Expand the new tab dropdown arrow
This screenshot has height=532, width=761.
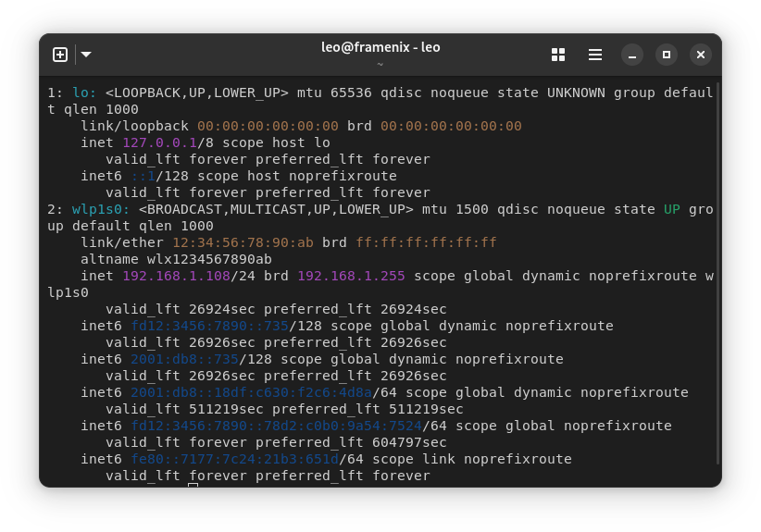(x=86, y=55)
